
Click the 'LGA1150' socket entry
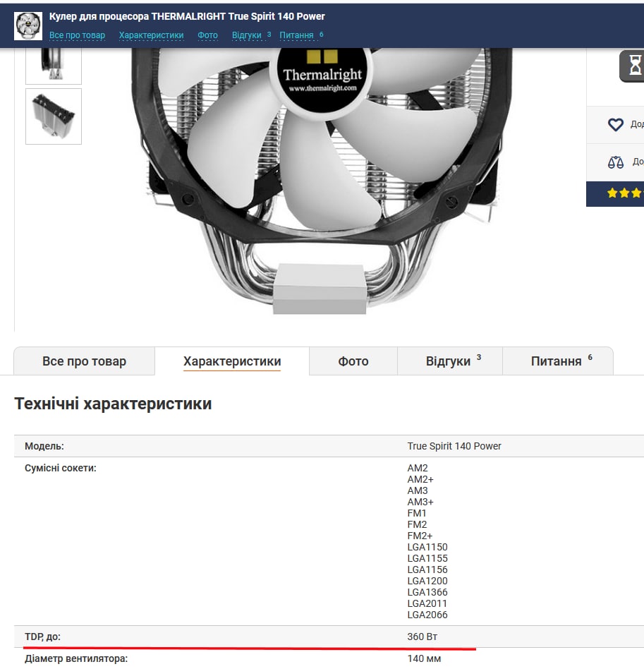[x=427, y=547]
